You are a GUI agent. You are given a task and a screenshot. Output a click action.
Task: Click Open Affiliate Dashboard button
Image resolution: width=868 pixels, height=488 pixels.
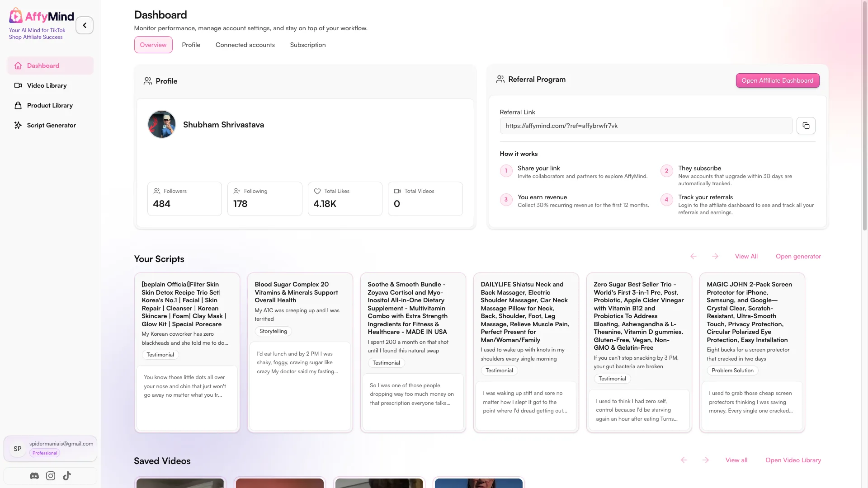(x=777, y=80)
